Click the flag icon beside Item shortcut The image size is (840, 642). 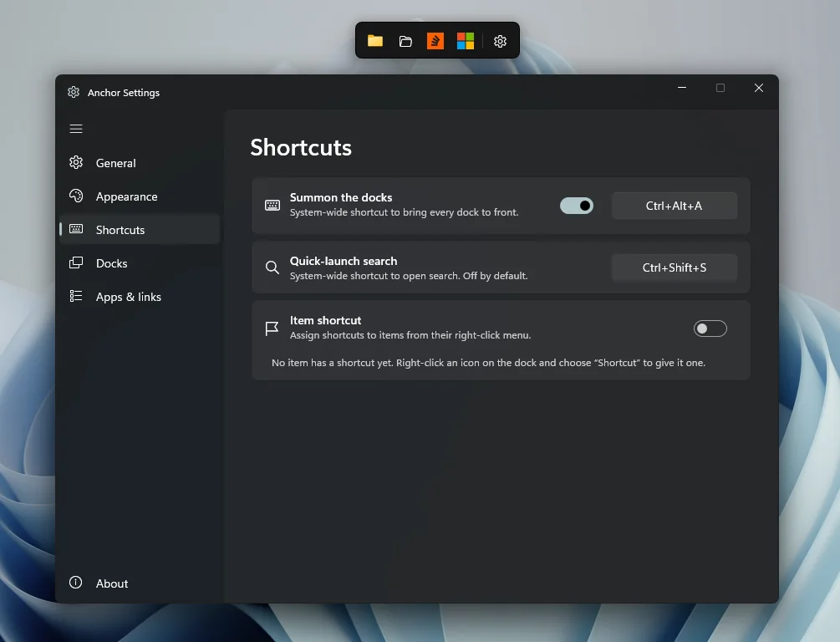(272, 329)
